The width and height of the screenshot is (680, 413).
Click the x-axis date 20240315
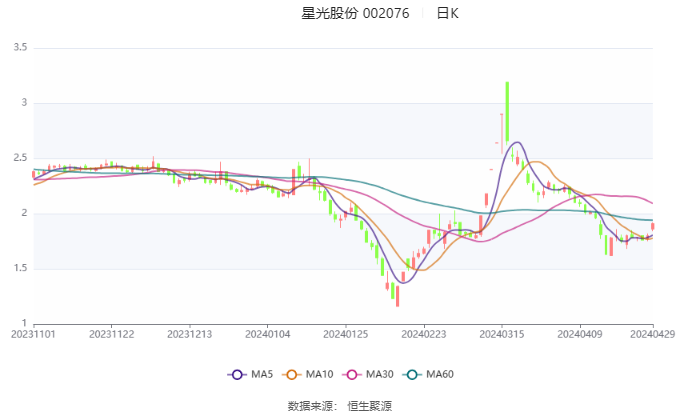tap(502, 334)
